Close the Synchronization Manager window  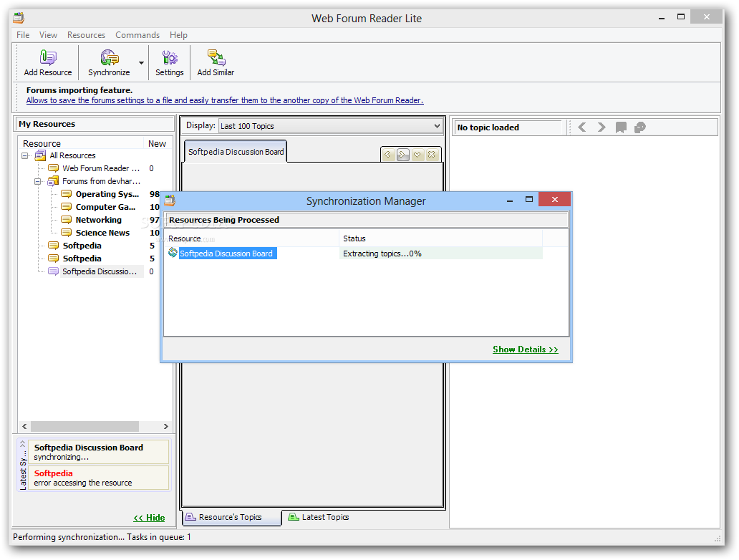[x=555, y=199]
